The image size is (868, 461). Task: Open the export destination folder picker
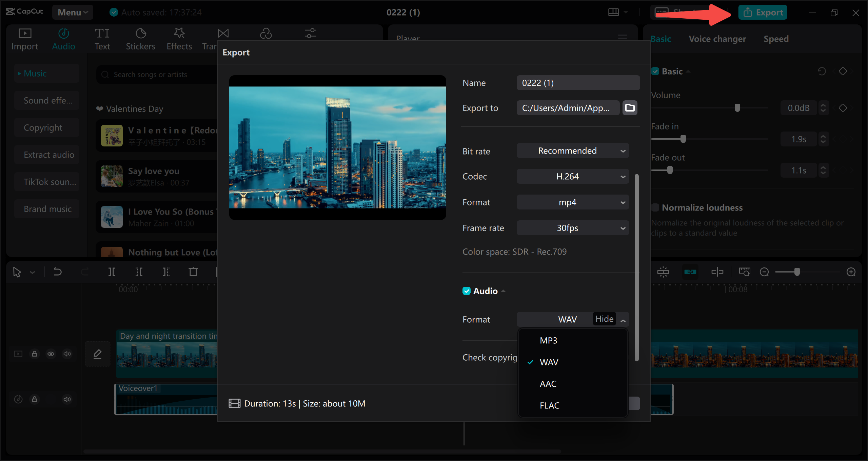629,108
